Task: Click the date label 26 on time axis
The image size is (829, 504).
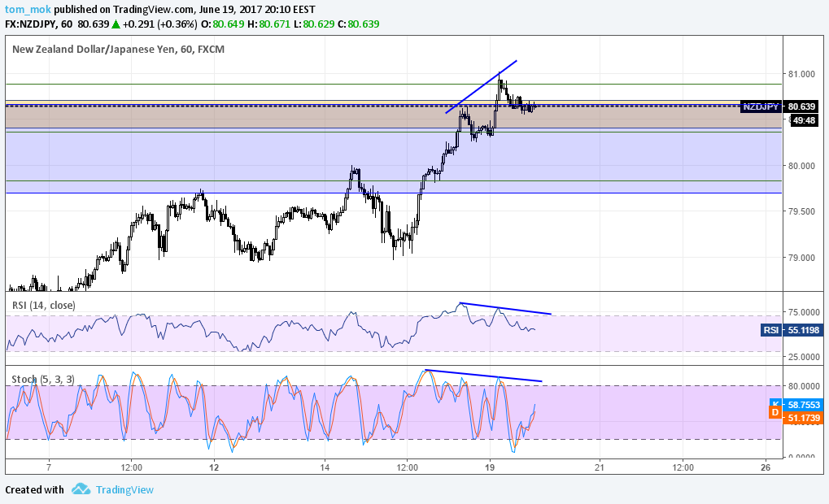Action: click(x=766, y=467)
